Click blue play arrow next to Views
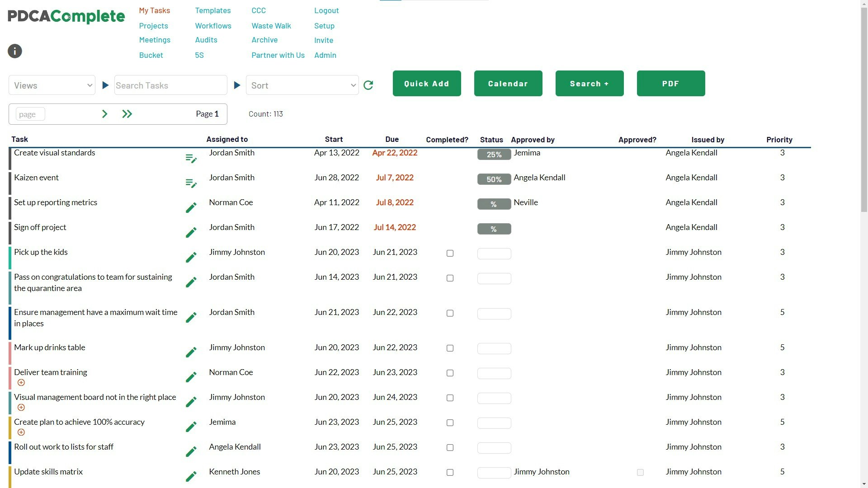868x488 pixels. click(105, 85)
